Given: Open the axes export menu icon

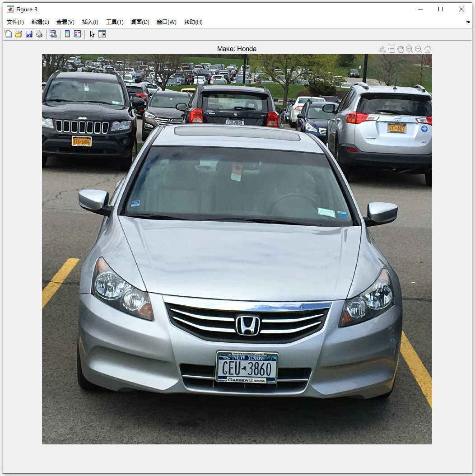Looking at the screenshot, I should pos(382,49).
